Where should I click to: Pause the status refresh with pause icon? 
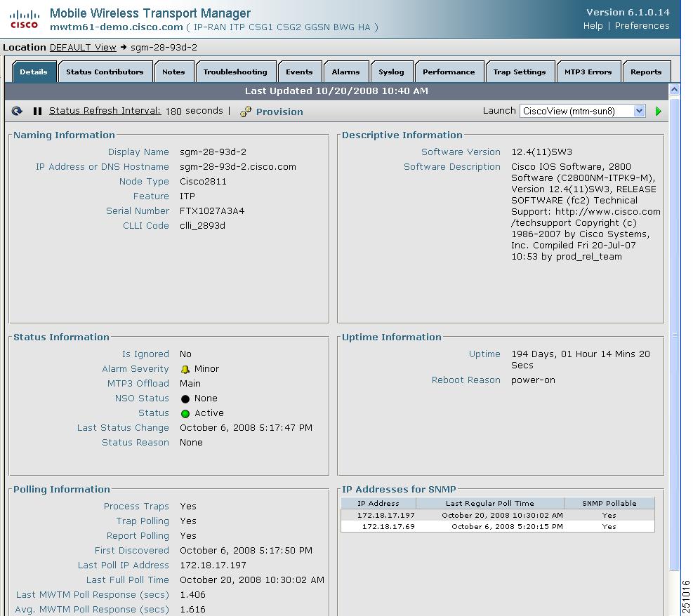38,111
